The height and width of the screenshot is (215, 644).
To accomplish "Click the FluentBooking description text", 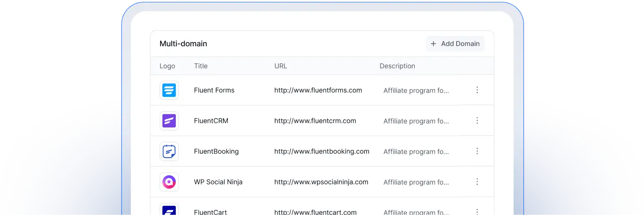I will (x=416, y=152).
